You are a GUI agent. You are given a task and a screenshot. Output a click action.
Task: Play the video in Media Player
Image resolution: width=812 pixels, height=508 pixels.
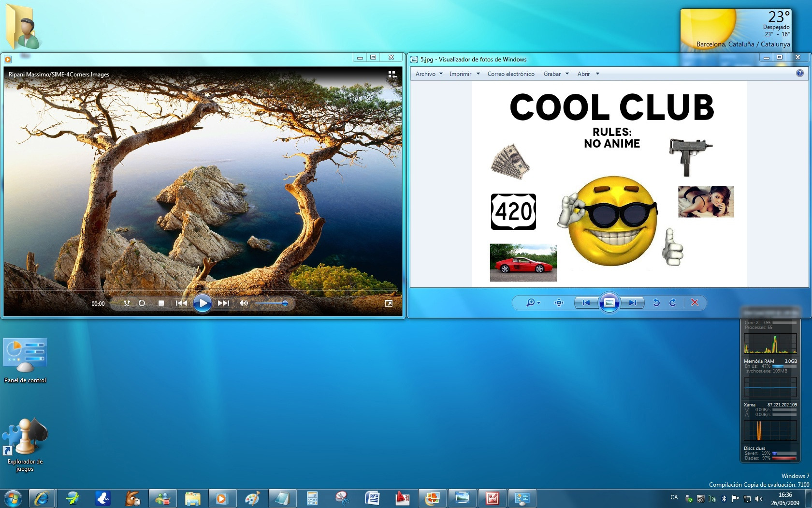pos(203,303)
